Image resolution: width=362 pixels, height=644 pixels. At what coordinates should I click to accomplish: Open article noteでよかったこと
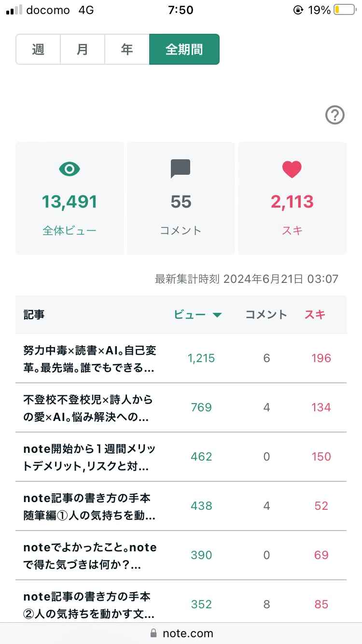(x=90, y=556)
